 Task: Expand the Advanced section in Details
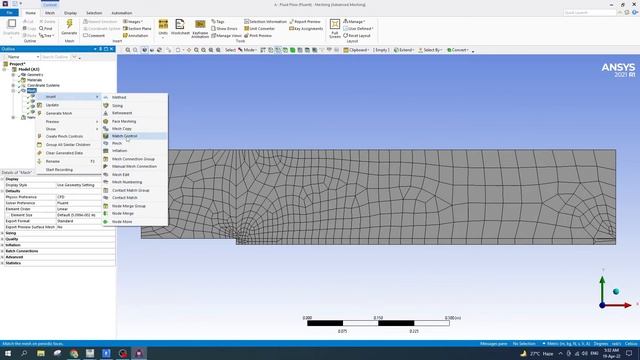(x=2, y=257)
